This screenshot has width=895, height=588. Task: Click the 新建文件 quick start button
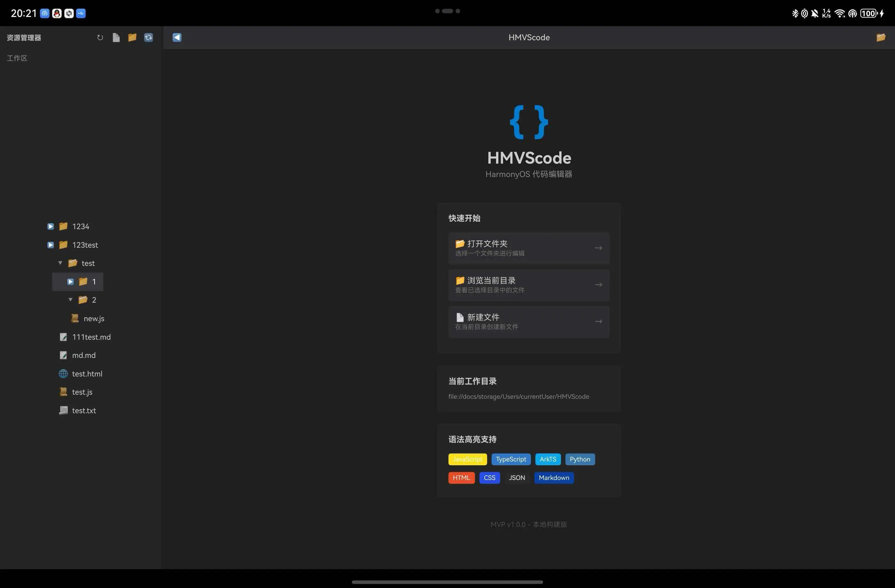point(528,321)
